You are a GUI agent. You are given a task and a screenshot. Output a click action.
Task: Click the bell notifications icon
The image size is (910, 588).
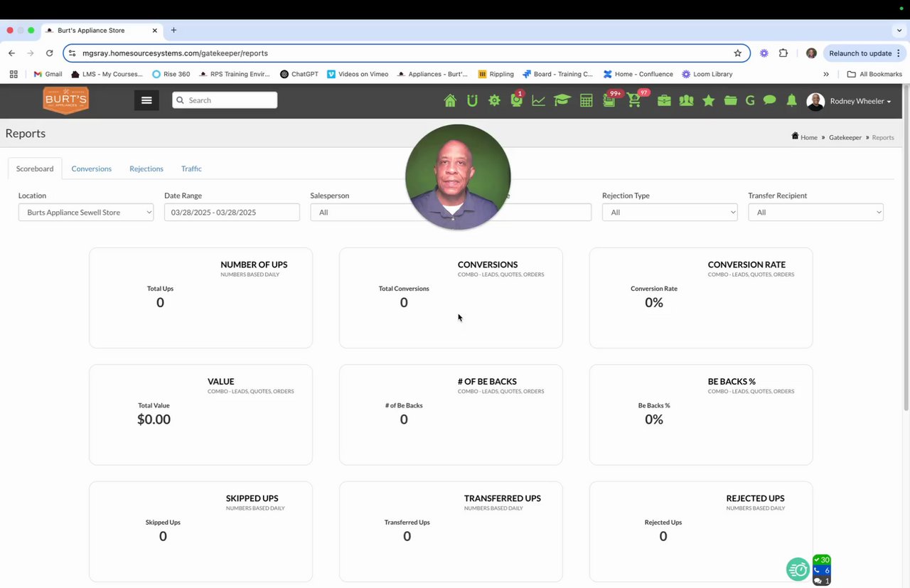pyautogui.click(x=791, y=101)
